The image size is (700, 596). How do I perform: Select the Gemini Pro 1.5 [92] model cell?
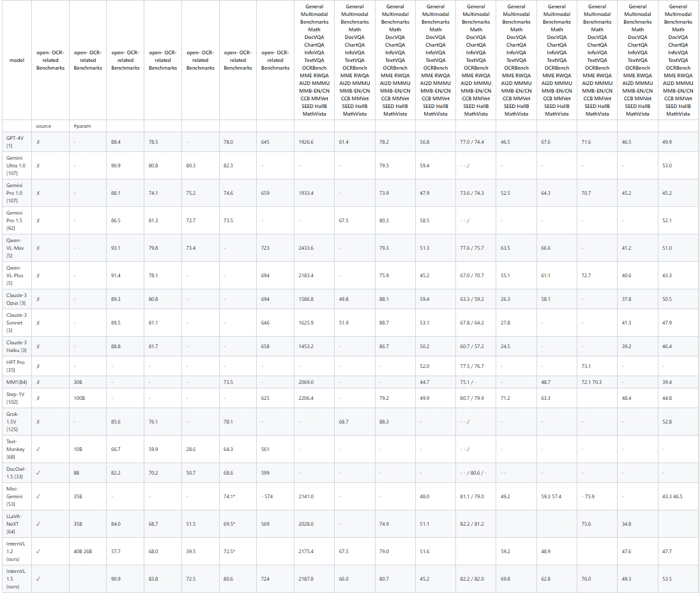(17, 220)
